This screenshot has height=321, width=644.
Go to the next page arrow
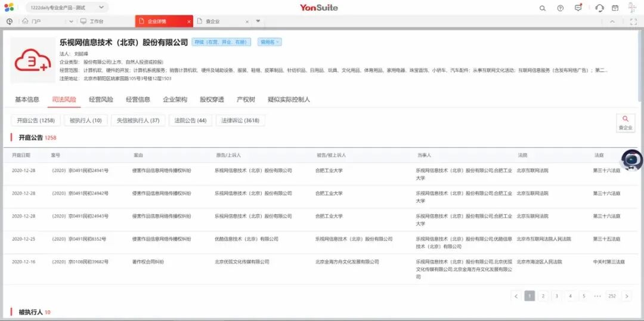627,296
